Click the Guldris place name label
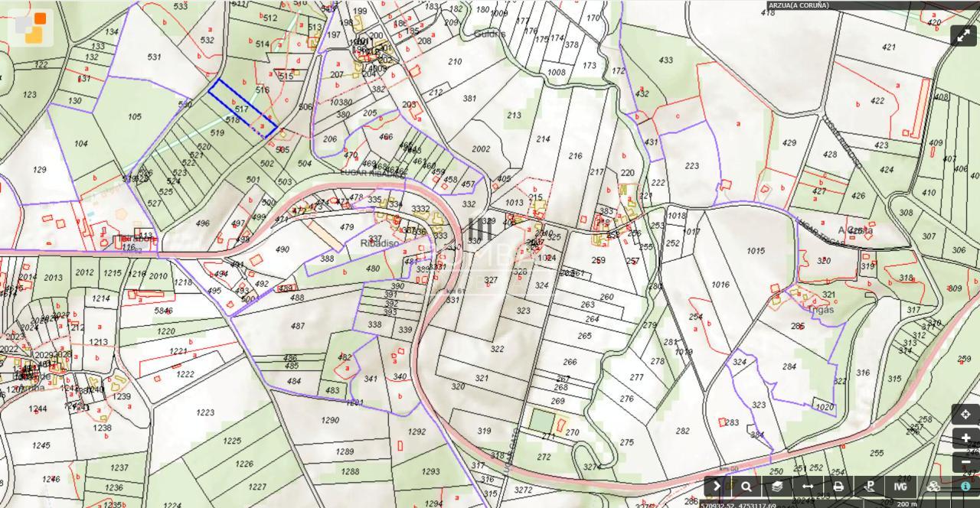Image resolution: width=980 pixels, height=508 pixels. point(490,34)
